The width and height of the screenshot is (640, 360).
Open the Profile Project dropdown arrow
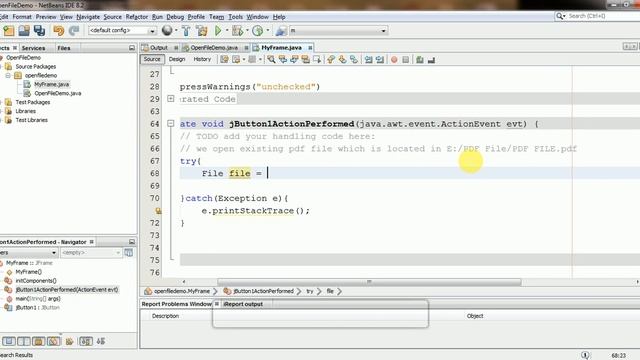(268, 31)
